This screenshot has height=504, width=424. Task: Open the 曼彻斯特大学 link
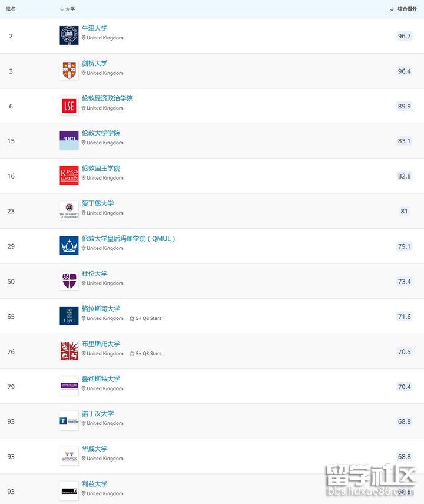[101, 378]
